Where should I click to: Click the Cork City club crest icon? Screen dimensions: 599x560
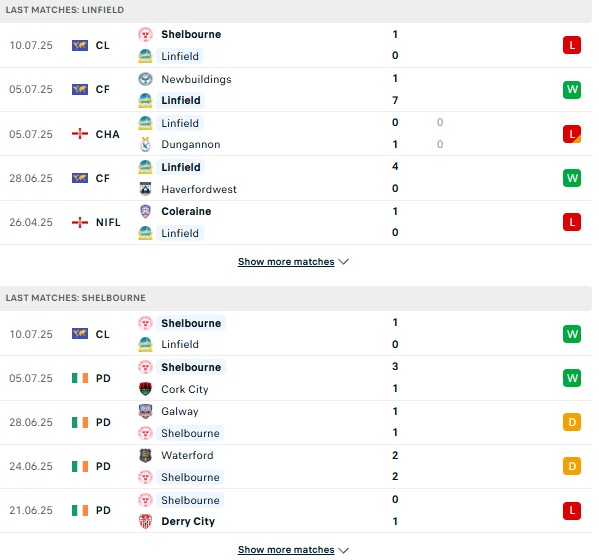click(x=145, y=389)
